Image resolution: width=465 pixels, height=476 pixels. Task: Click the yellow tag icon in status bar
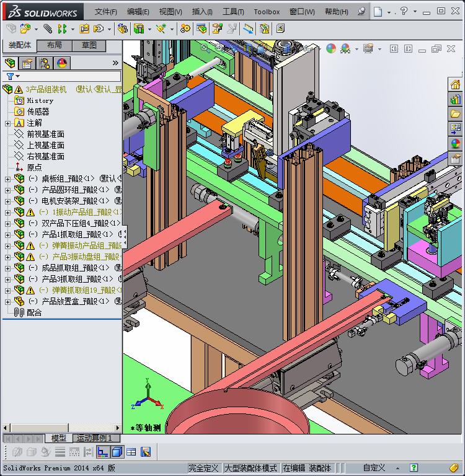[x=454, y=467]
